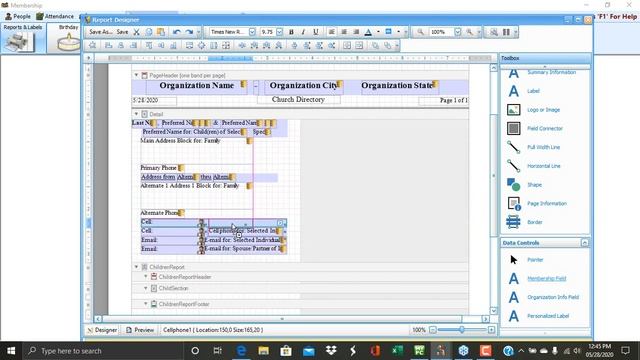The image size is (640, 360).
Task: Collapse the ChildrenReportHeader band
Action: 146,277
